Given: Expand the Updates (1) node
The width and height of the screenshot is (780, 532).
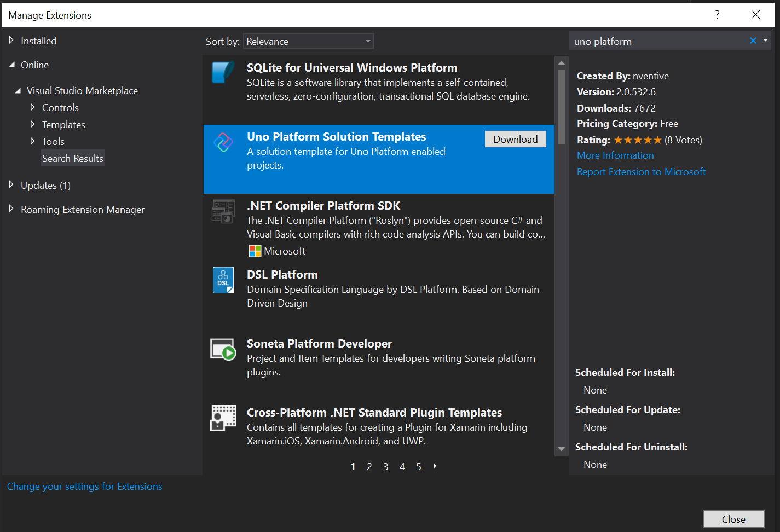Looking at the screenshot, I should tap(11, 185).
